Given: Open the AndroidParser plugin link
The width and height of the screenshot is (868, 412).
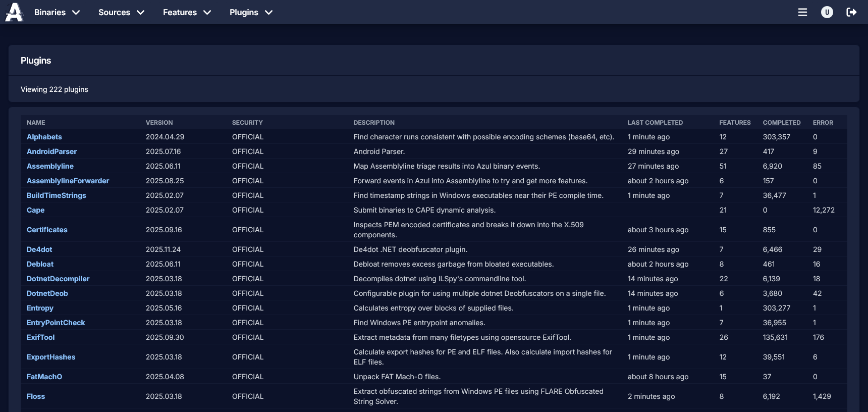Looking at the screenshot, I should pos(51,151).
